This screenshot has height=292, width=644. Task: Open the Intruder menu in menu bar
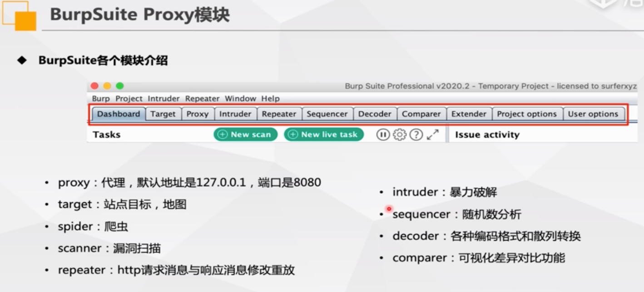[163, 98]
